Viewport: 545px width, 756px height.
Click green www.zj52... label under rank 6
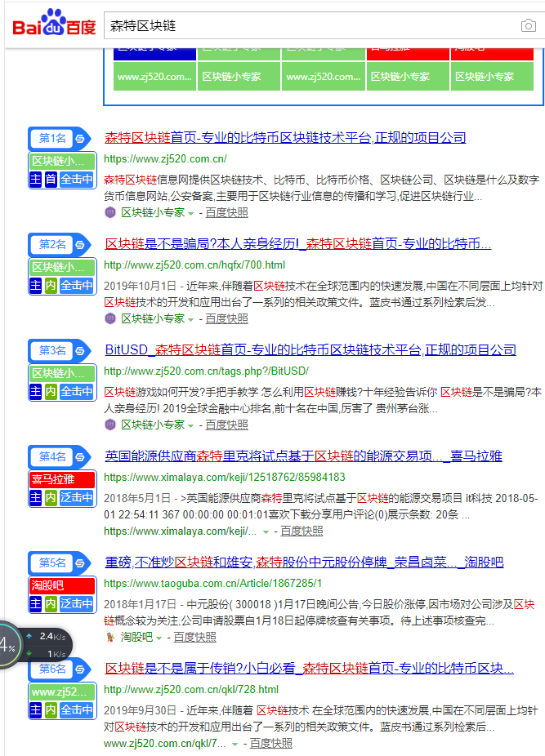(x=62, y=692)
